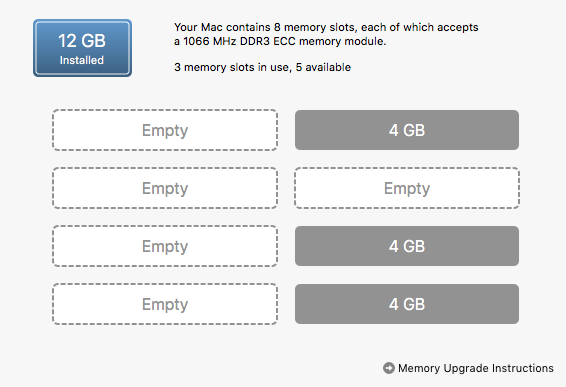Screen dimensions: 566x387
Task: Click the Installed label on the blue badge
Action: 82,60
